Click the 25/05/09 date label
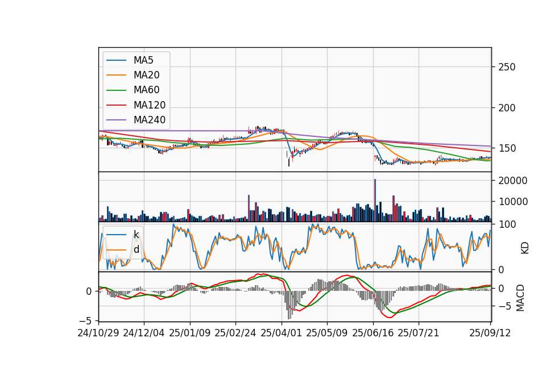The image size is (546, 392). [x=327, y=333]
